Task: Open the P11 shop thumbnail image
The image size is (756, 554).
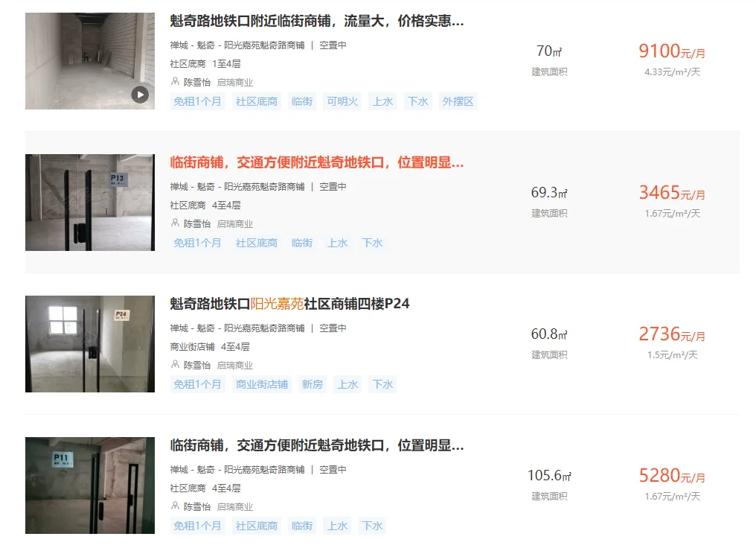Action: [x=90, y=485]
